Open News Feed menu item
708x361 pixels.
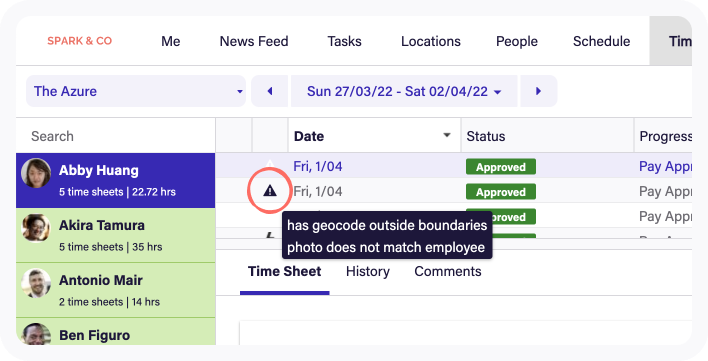point(254,41)
